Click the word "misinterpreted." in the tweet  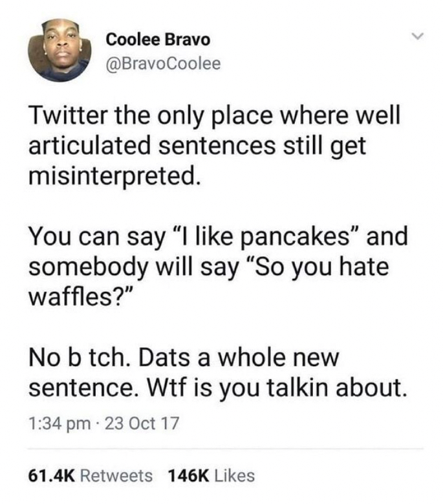click(x=111, y=176)
